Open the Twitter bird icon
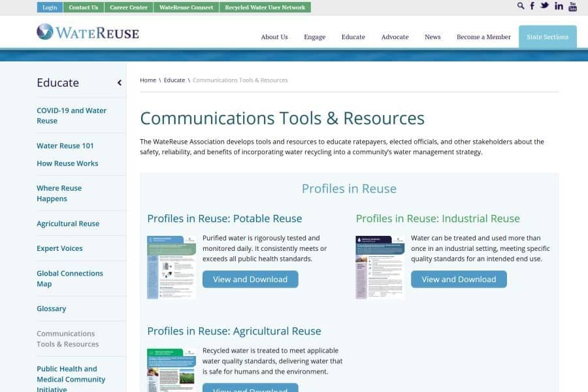 click(544, 6)
